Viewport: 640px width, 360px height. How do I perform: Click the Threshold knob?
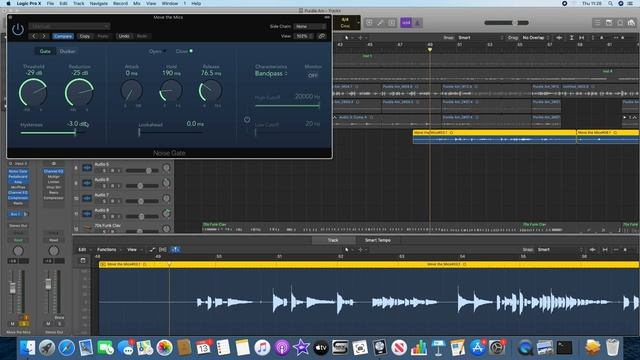(x=33, y=92)
